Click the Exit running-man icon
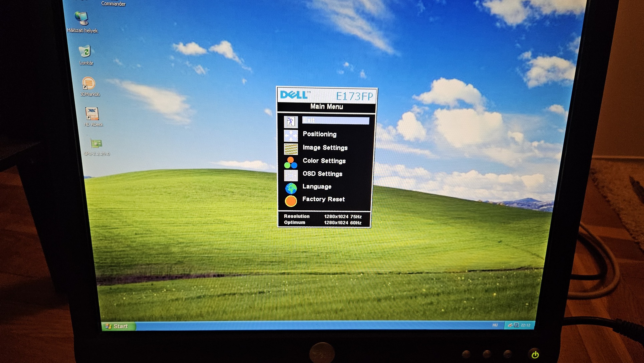The width and height of the screenshot is (644, 363). point(291,122)
